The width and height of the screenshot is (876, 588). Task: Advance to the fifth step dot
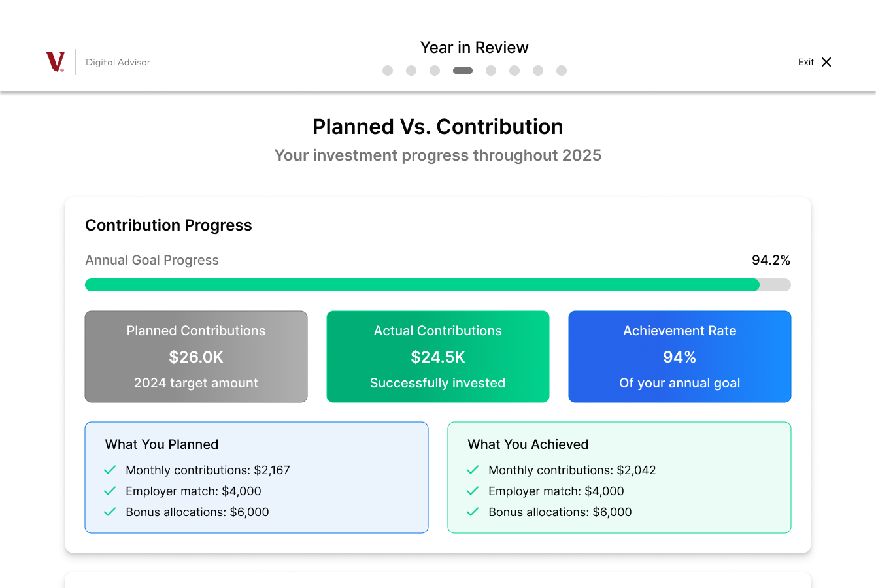491,71
